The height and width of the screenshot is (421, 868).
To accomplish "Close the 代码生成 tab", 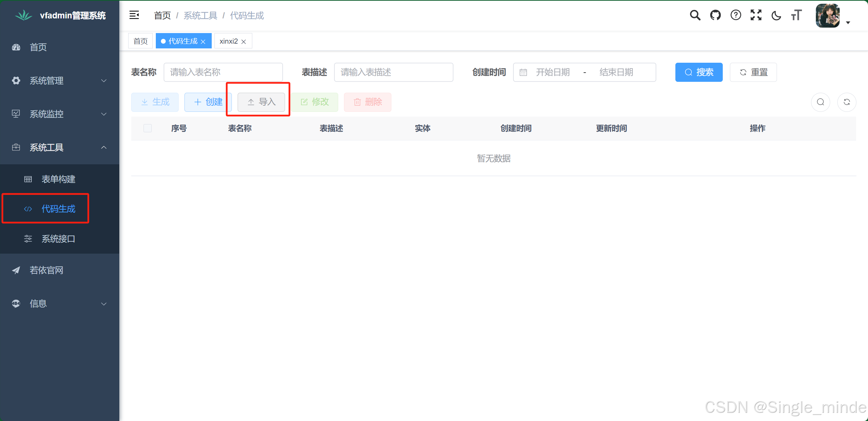I will (203, 42).
